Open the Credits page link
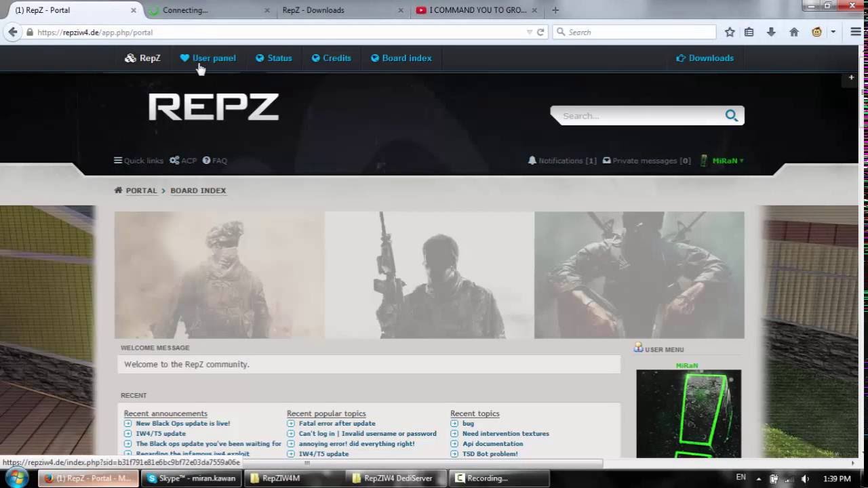This screenshot has height=488, width=868. 331,58
